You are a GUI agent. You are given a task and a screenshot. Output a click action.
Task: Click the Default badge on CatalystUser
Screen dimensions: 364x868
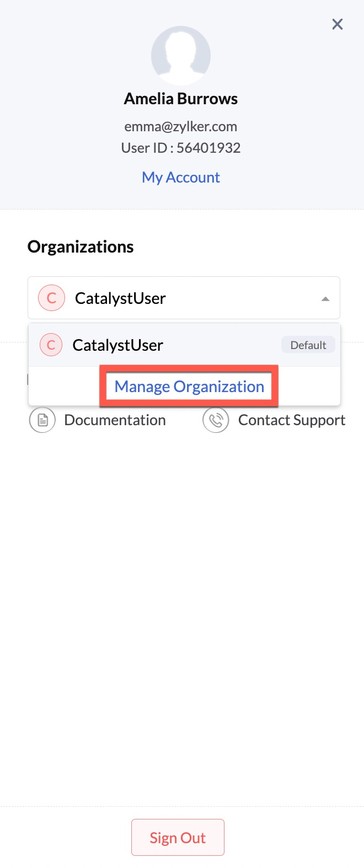(x=308, y=345)
